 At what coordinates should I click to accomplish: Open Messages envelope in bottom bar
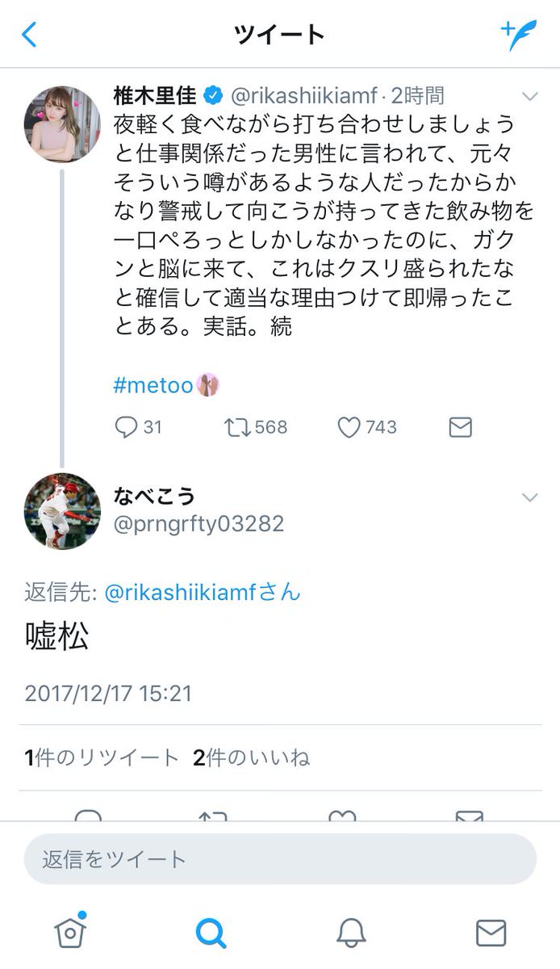(x=491, y=933)
